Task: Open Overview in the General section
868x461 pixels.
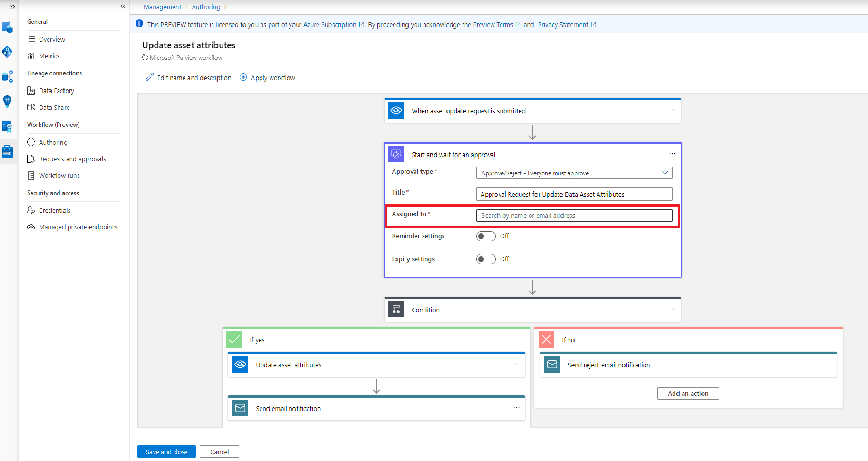Action: point(52,39)
